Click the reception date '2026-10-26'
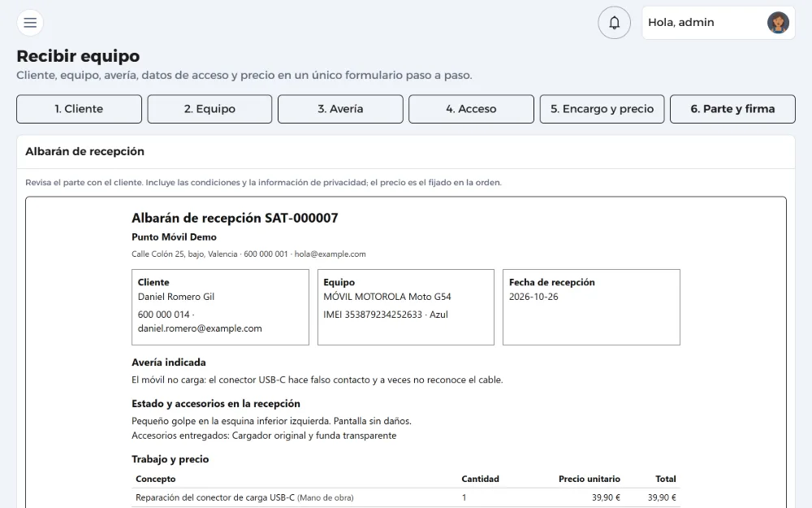Screen dimensions: 812x508 533,297
